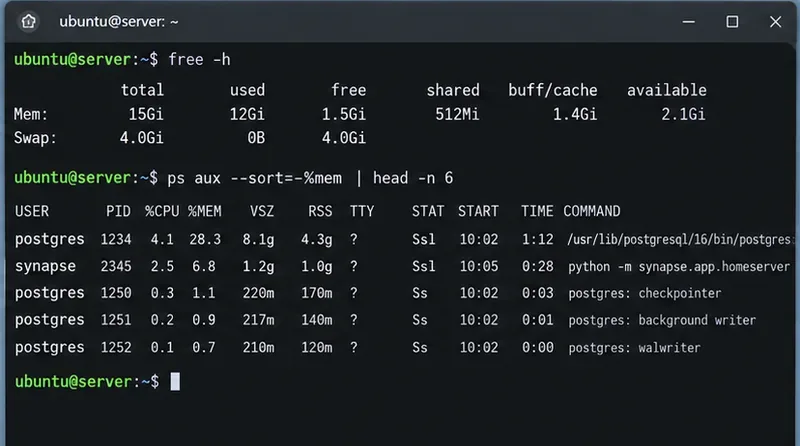The height and width of the screenshot is (446, 800).
Task: Click the 2.1Gi available memory value
Action: [683, 114]
